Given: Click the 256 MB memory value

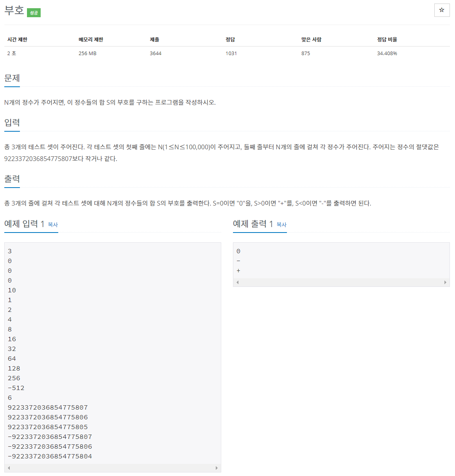Looking at the screenshot, I should pyautogui.click(x=88, y=53).
